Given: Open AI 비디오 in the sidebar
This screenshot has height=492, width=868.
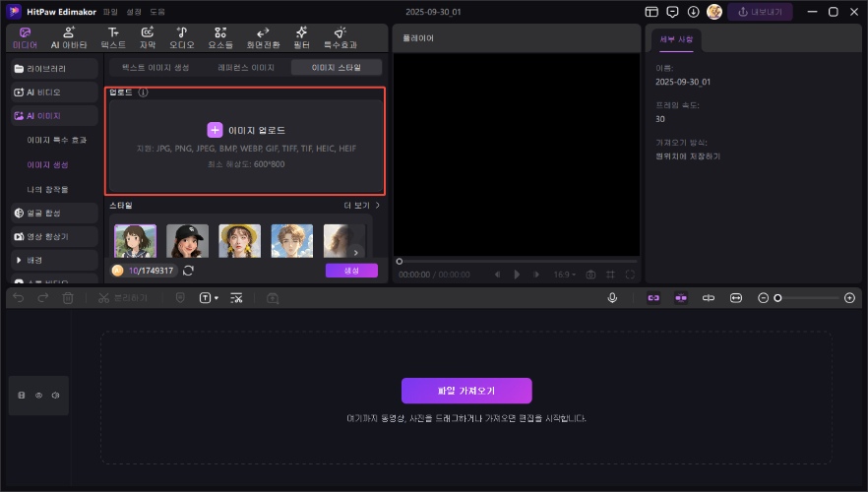Looking at the screenshot, I should 54,92.
